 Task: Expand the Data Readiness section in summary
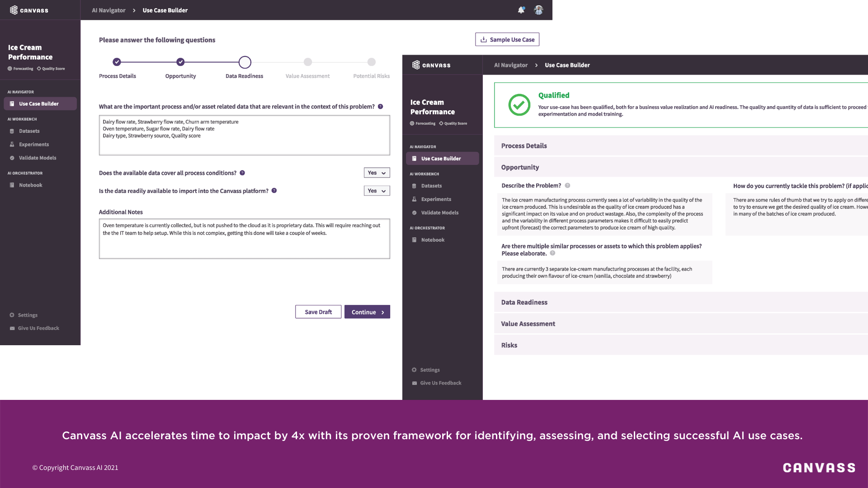pos(524,302)
